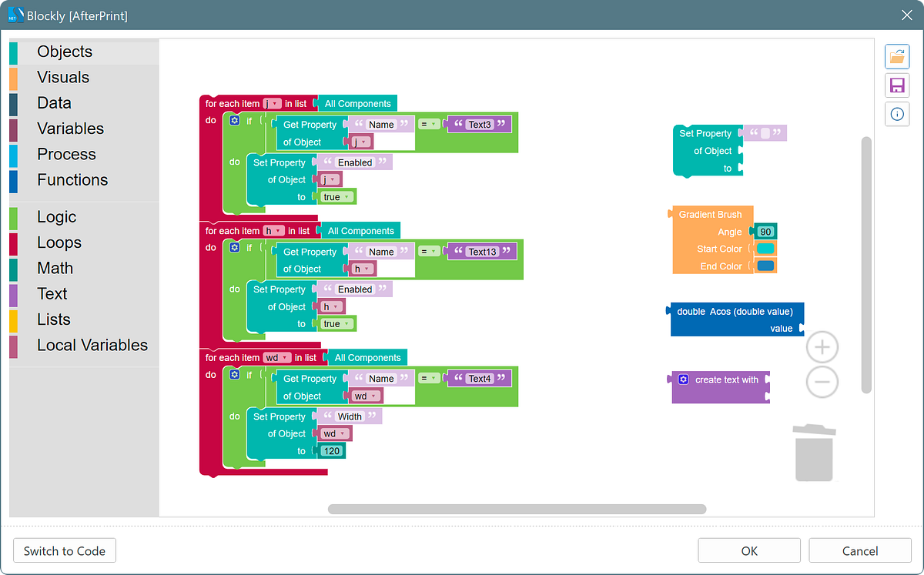Confirm changes with the OK button

point(748,550)
